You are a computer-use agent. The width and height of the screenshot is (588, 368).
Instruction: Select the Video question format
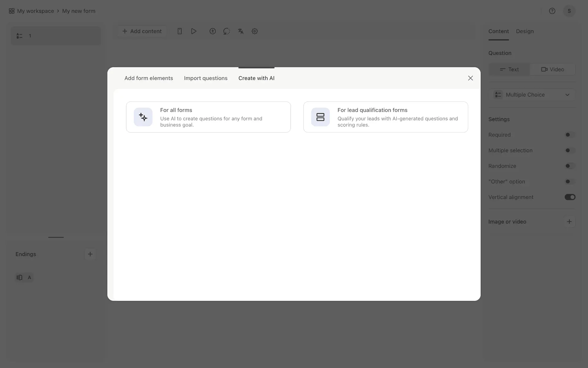coord(552,70)
